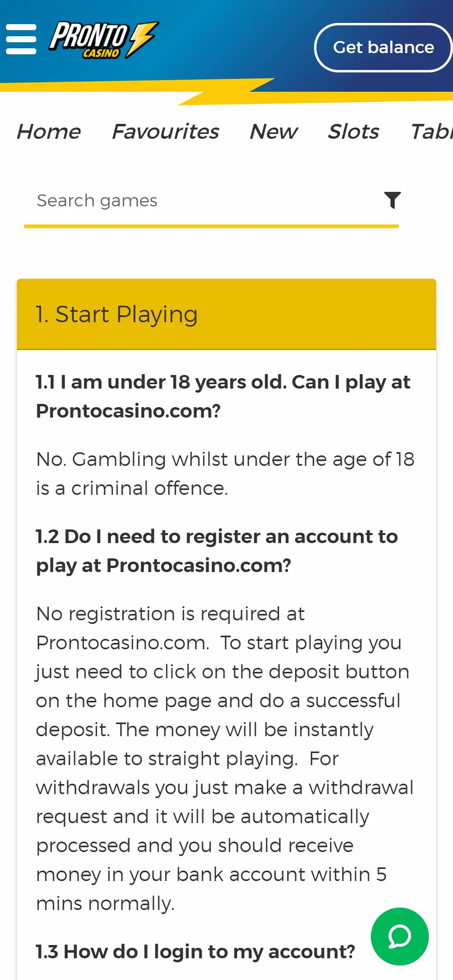Select the Slots tab
This screenshot has height=980, width=453.
click(354, 132)
